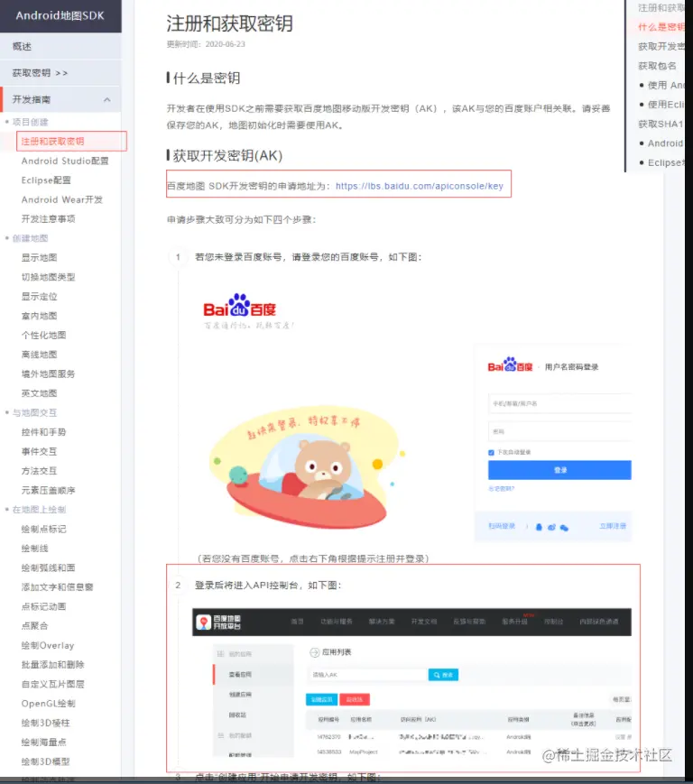Open 绘制Overlay page
Viewport: 693px width, 784px height.
pos(48,645)
